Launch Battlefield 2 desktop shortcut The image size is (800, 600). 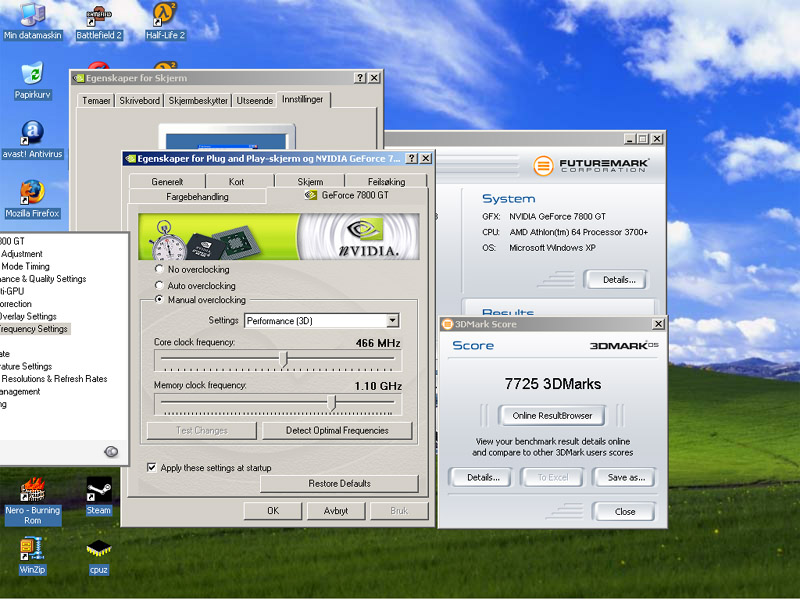(98, 21)
